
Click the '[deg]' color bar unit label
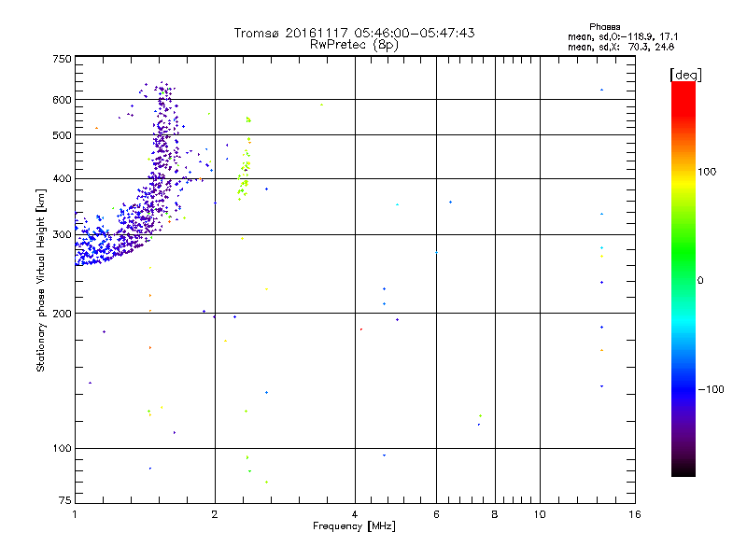tap(685, 75)
